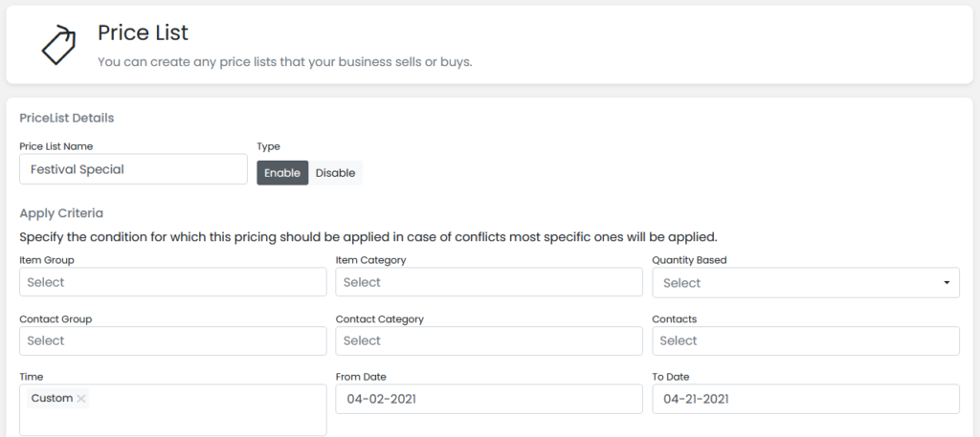Click the PriceList Details section heading
This screenshot has width=980, height=437.
pyautogui.click(x=67, y=118)
